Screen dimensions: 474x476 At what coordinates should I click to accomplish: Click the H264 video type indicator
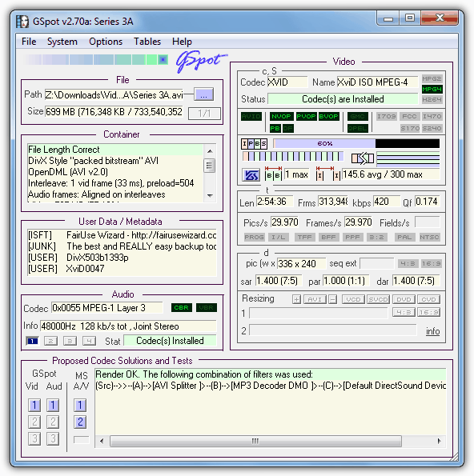[432, 99]
